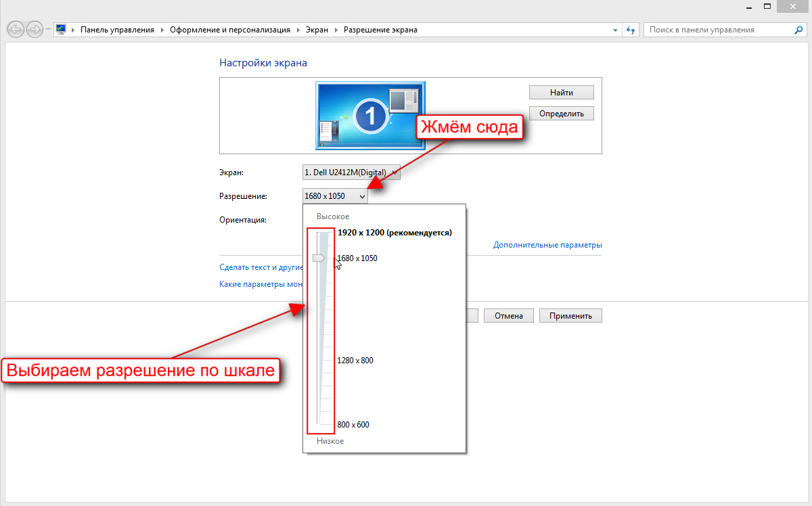Image resolution: width=812 pixels, height=506 pixels.
Task: Click the 'Настройки экрана' heading
Action: tap(263, 62)
